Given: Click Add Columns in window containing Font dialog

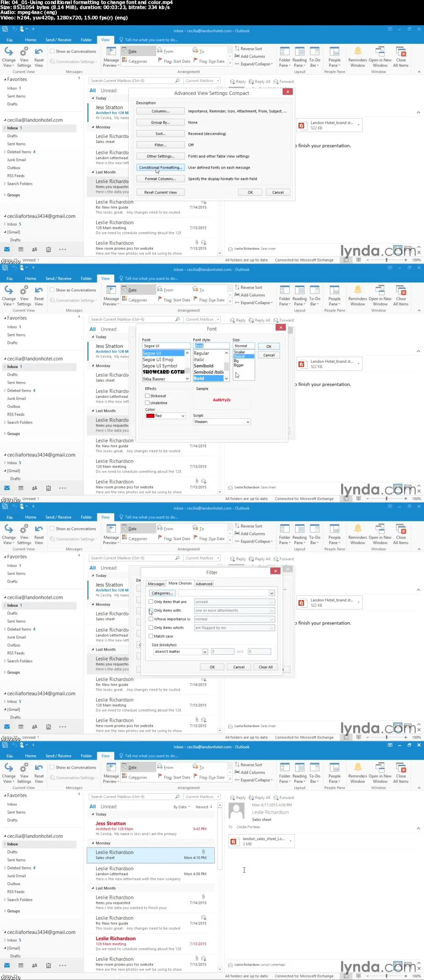Looking at the screenshot, I should point(250,295).
